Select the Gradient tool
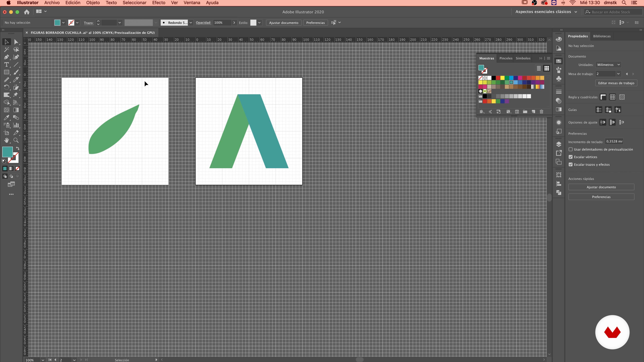The width and height of the screenshot is (644, 362). point(16,110)
